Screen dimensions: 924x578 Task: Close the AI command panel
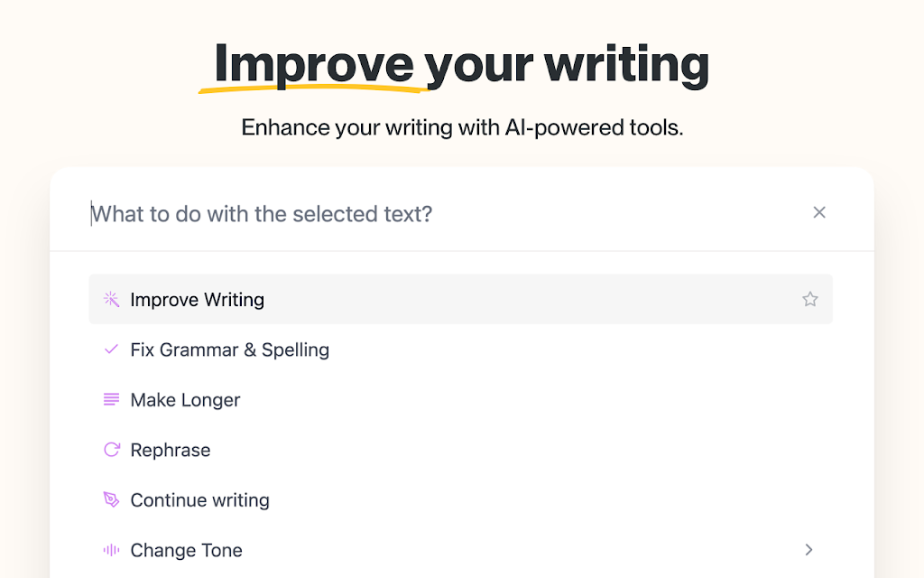pos(819,212)
